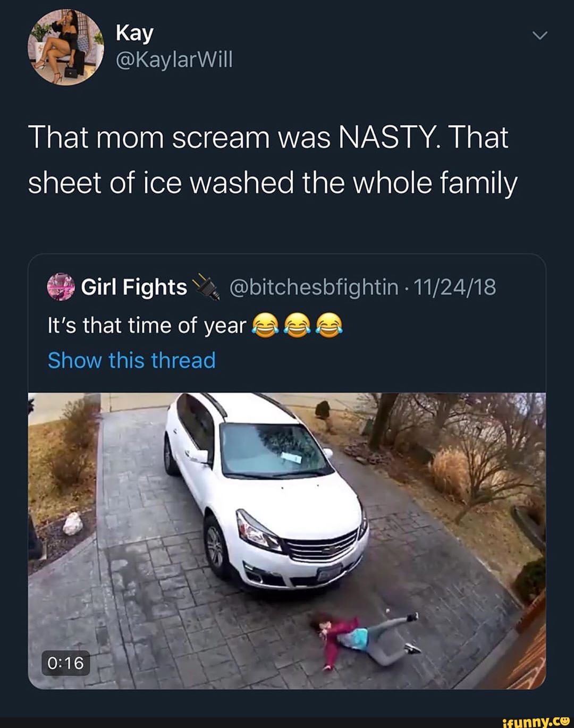This screenshot has height=728, width=574.
Task: Click the ifunny.co watermark logo
Action: tap(535, 721)
